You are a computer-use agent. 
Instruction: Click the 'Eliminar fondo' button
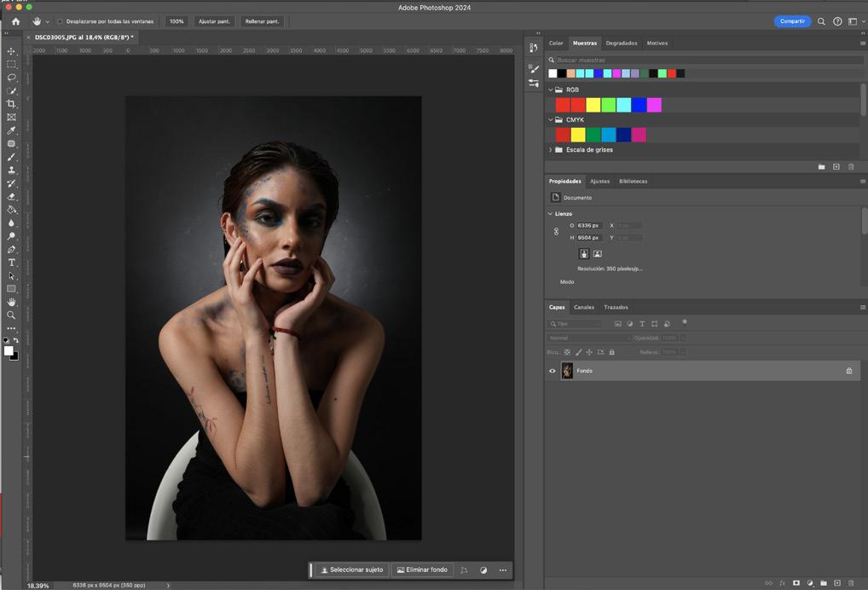click(x=422, y=570)
